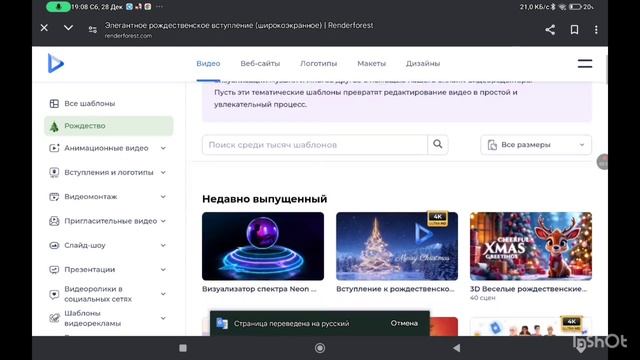Select Рождество category in sidebar
This screenshot has height=360, width=640.
pos(109,126)
